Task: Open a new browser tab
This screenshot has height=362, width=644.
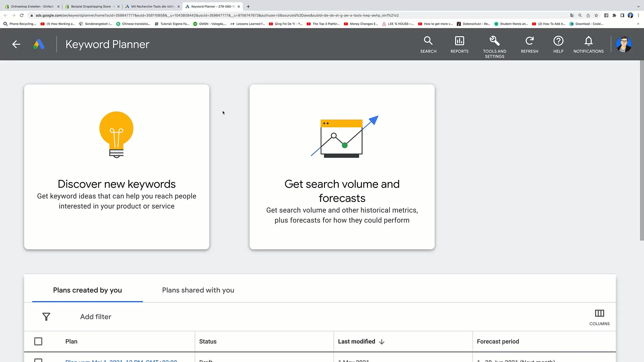Action: coord(248,6)
